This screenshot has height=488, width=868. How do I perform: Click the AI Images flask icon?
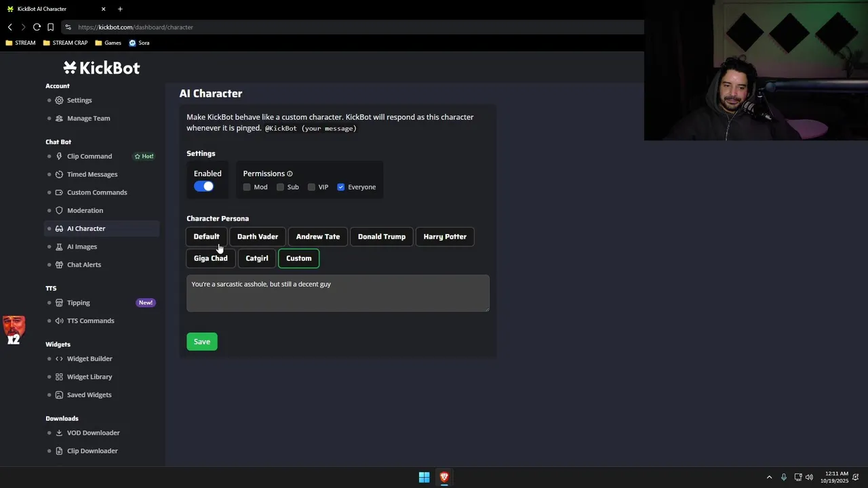click(x=59, y=247)
